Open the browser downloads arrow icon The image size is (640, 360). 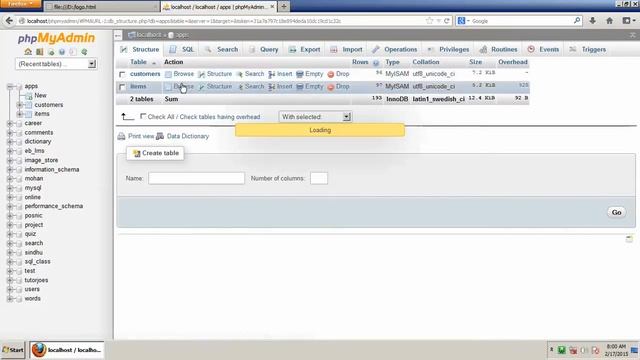(592, 21)
